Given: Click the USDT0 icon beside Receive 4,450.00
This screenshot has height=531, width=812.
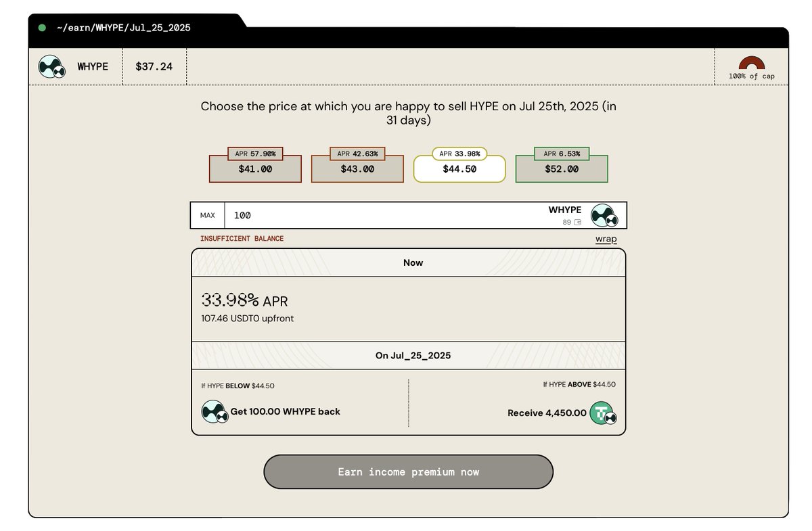Looking at the screenshot, I should 604,413.
